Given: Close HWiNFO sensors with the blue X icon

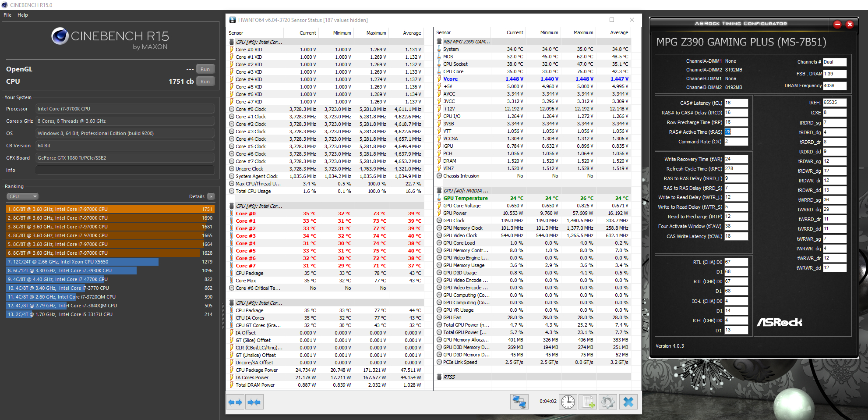Looking at the screenshot, I should coord(628,402).
